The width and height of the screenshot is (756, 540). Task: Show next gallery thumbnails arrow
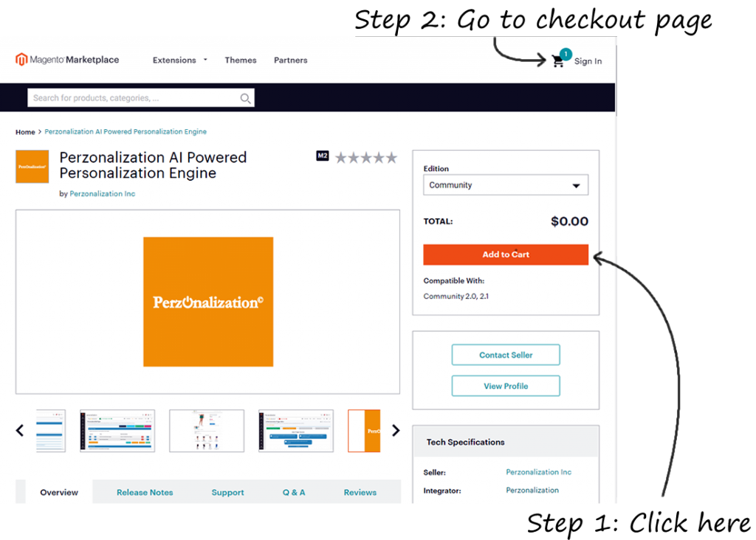[x=396, y=430]
